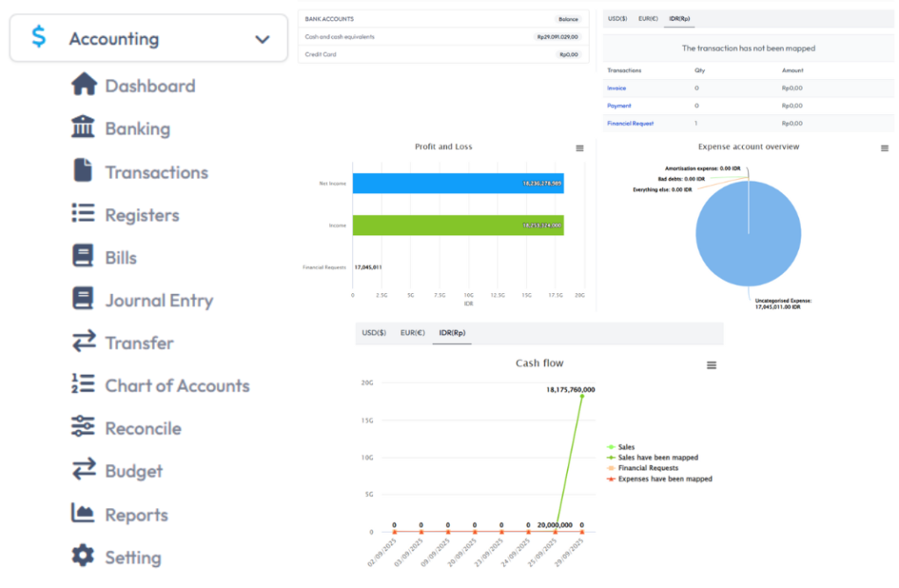Viewport: 899px width, 588px height.
Task: Toggle Expenses have been mapped legend item
Action: [664, 479]
